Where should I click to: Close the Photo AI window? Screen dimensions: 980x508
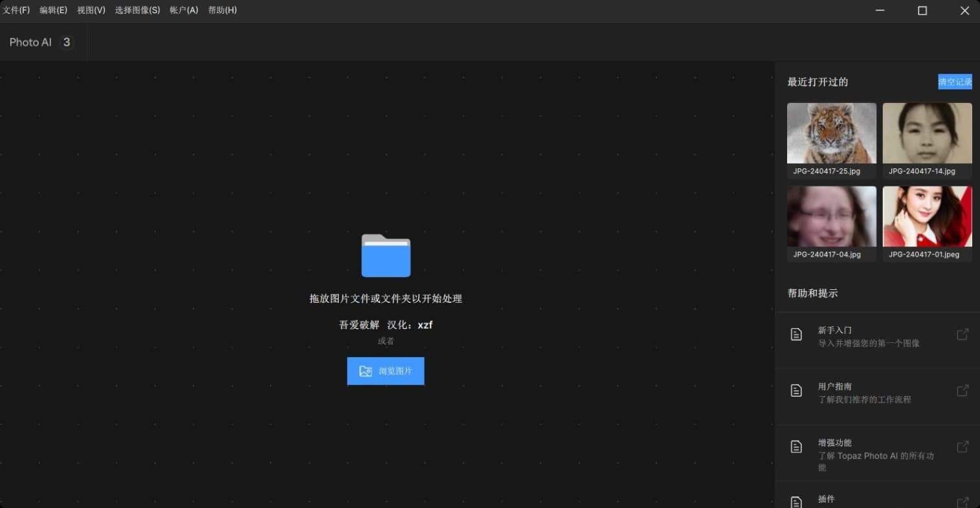click(x=964, y=10)
